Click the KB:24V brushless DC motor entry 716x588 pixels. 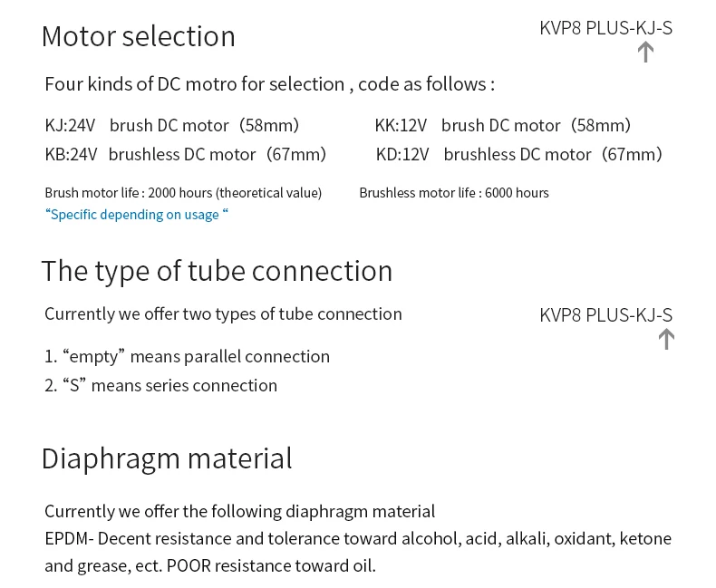coord(186,154)
